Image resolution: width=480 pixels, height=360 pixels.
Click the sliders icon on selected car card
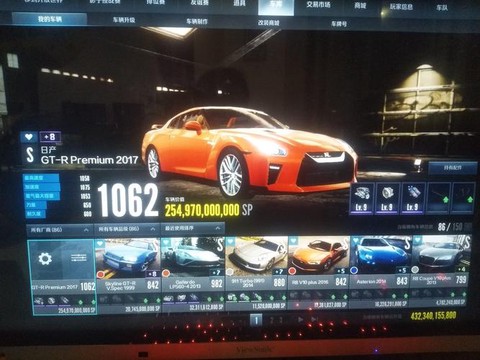click(79, 258)
